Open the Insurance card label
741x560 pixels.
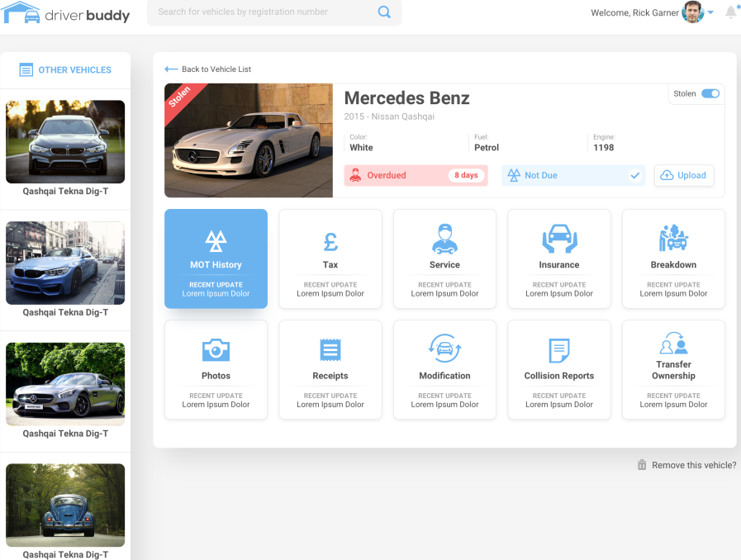pos(559,264)
